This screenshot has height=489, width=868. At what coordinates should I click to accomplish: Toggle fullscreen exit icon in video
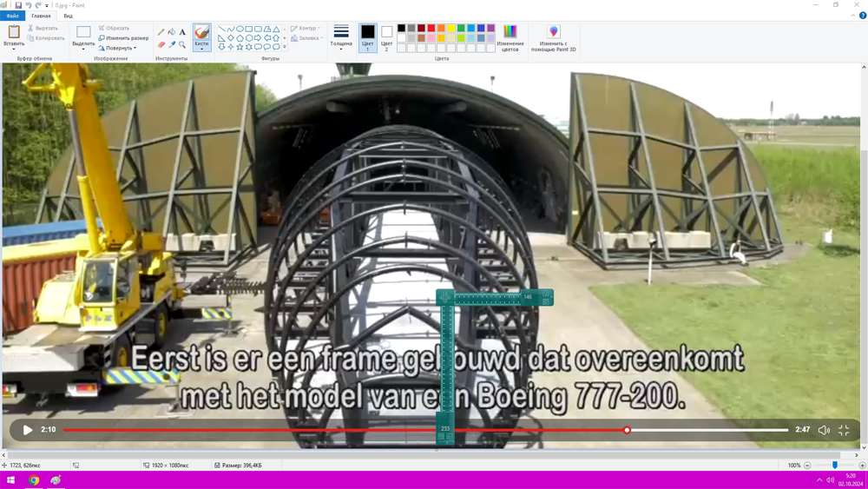[844, 430]
